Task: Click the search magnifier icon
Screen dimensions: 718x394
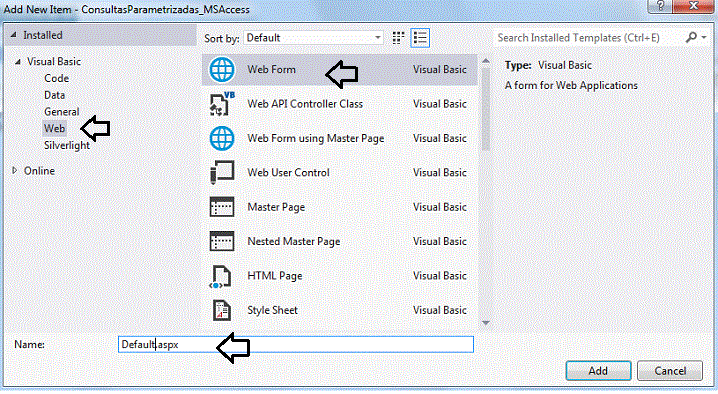Action: pyautogui.click(x=691, y=38)
